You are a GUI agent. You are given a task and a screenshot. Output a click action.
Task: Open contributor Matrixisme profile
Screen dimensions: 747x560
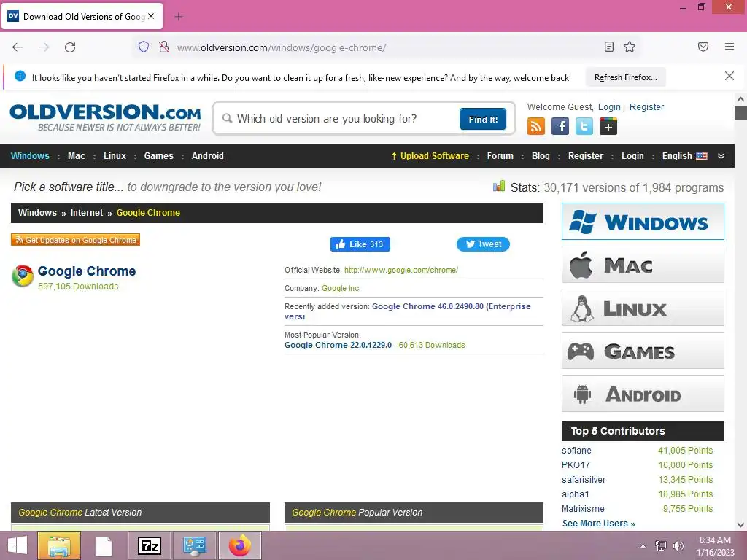click(x=583, y=509)
